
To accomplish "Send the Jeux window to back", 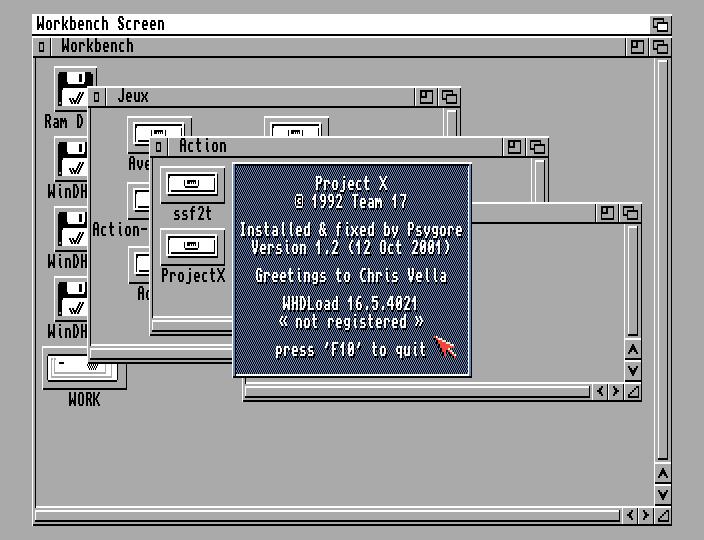I will coord(449,97).
